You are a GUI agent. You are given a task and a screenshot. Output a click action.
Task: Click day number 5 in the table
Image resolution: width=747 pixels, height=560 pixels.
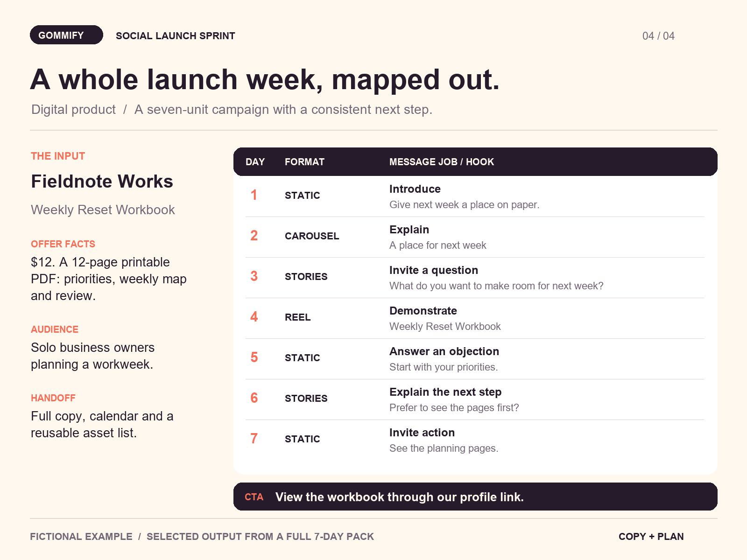254,357
